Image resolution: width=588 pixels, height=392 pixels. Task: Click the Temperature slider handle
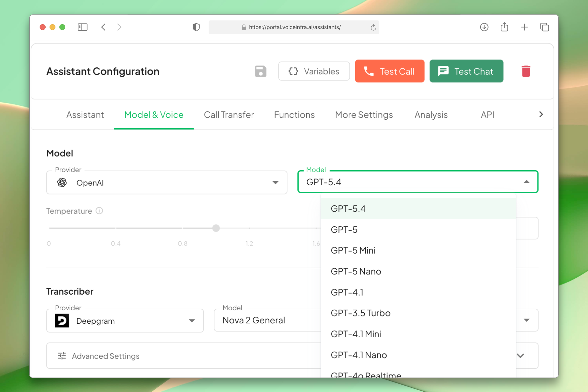(216, 228)
